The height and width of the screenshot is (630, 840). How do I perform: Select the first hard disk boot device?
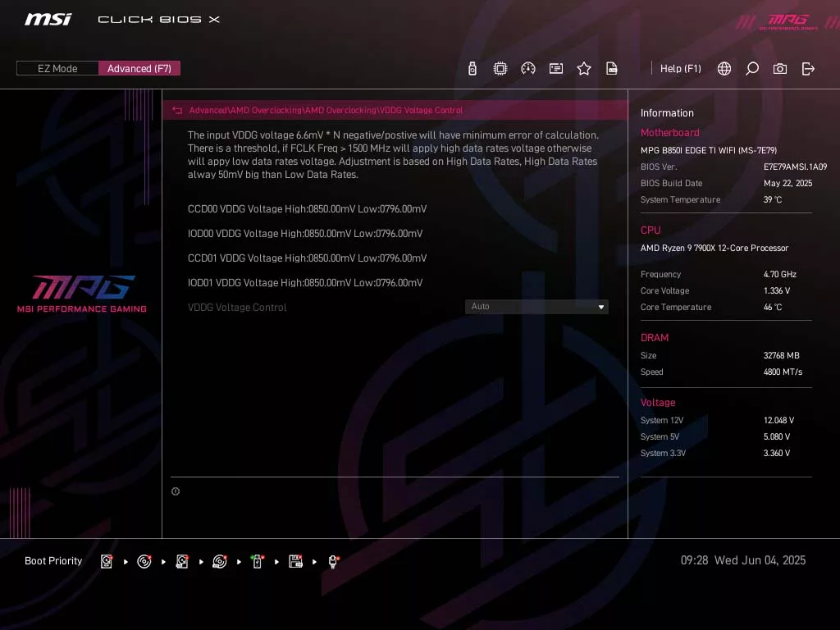coord(107,561)
